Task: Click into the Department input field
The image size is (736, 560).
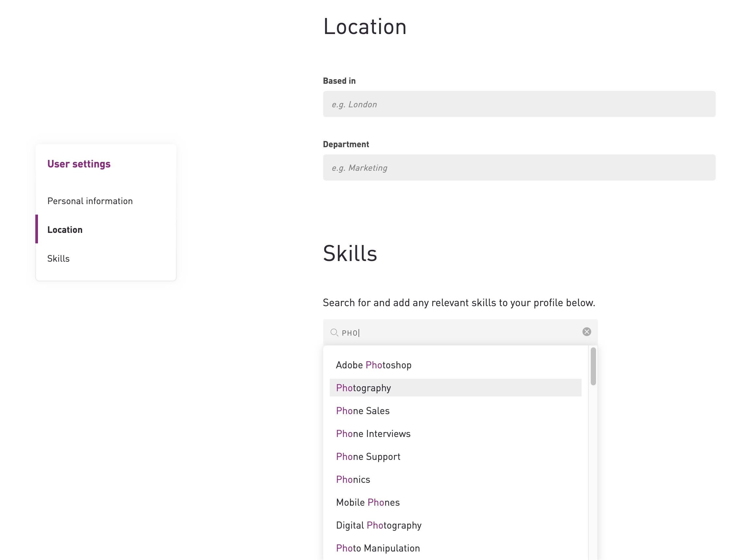Action: [x=519, y=167]
